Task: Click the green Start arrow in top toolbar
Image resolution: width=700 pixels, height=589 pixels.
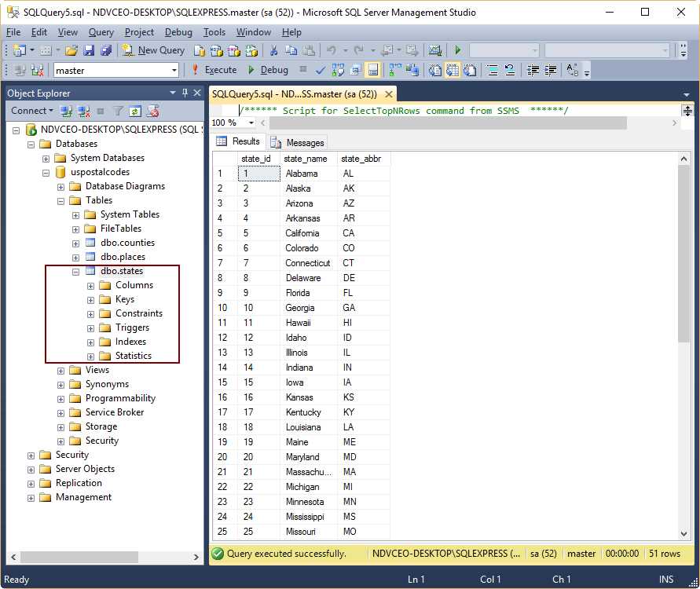Action: (x=457, y=50)
